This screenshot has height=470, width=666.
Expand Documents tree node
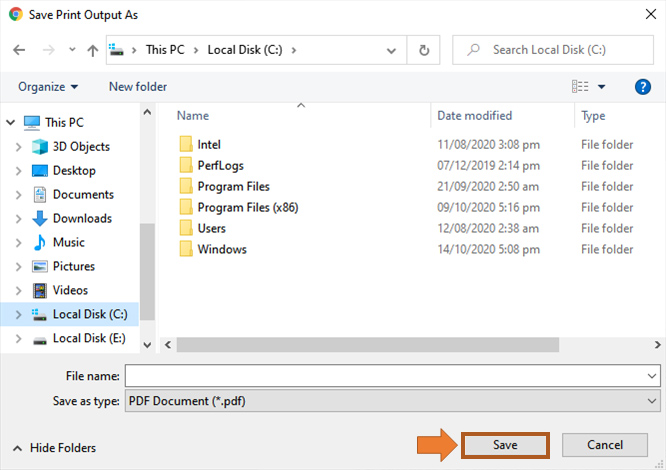pos(18,194)
